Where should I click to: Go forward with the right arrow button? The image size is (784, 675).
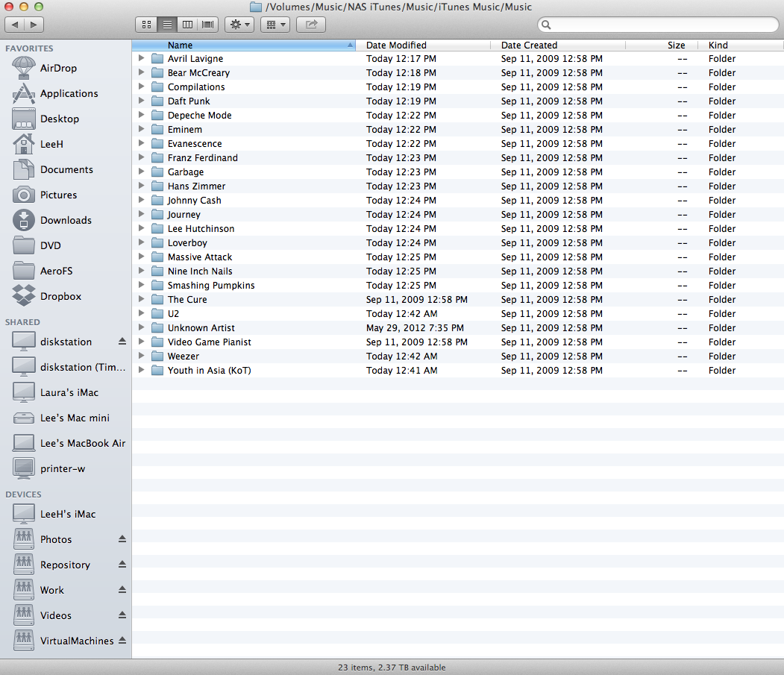(34, 25)
